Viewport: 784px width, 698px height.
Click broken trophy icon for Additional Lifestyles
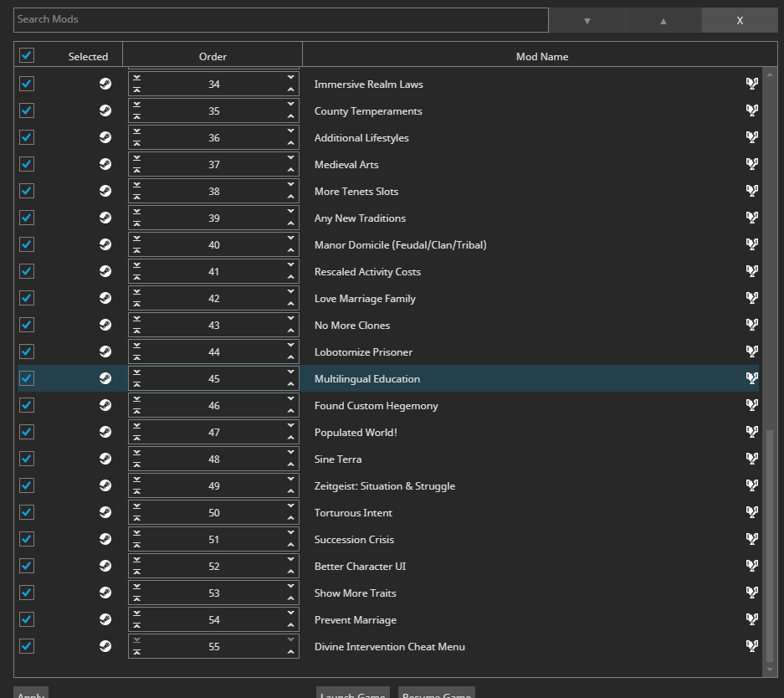click(x=751, y=137)
